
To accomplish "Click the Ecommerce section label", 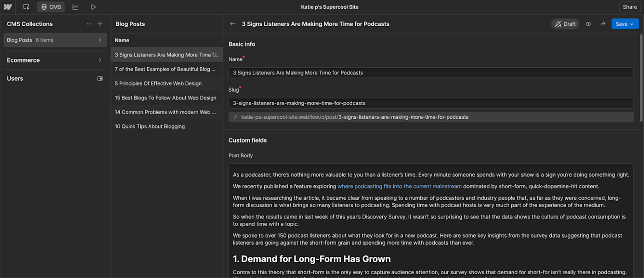I will tap(23, 60).
